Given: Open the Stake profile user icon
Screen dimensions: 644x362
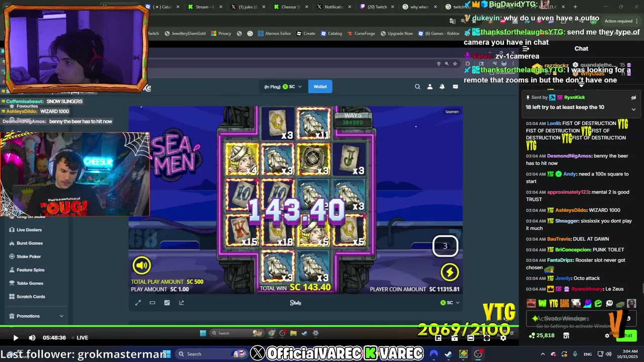Looking at the screenshot, I should (x=430, y=86).
